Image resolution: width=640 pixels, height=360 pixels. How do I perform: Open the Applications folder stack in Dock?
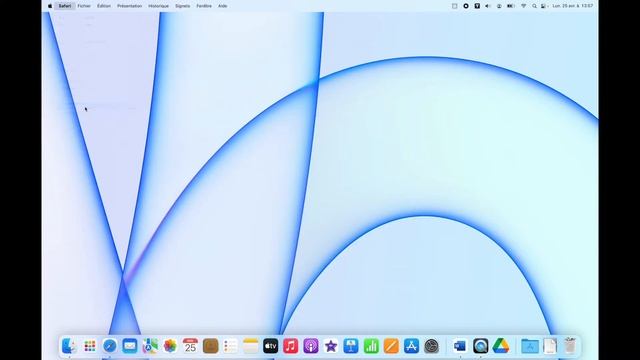pos(530,346)
